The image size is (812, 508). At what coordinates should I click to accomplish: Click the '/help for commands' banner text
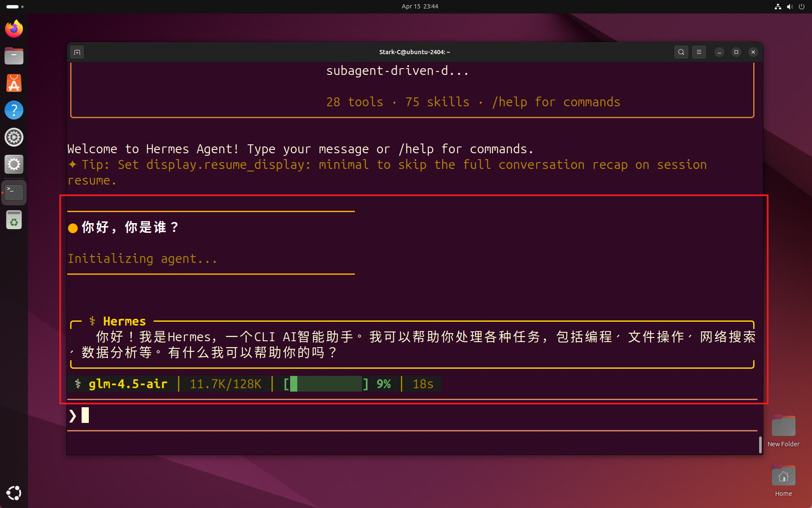coord(556,102)
